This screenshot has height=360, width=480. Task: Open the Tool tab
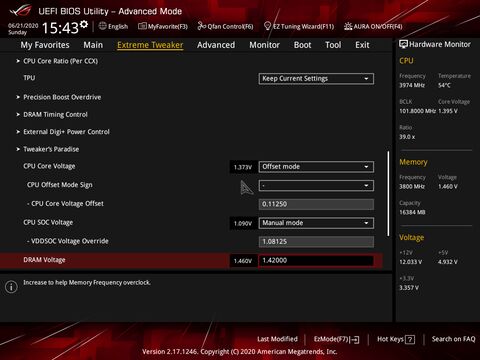tap(333, 45)
